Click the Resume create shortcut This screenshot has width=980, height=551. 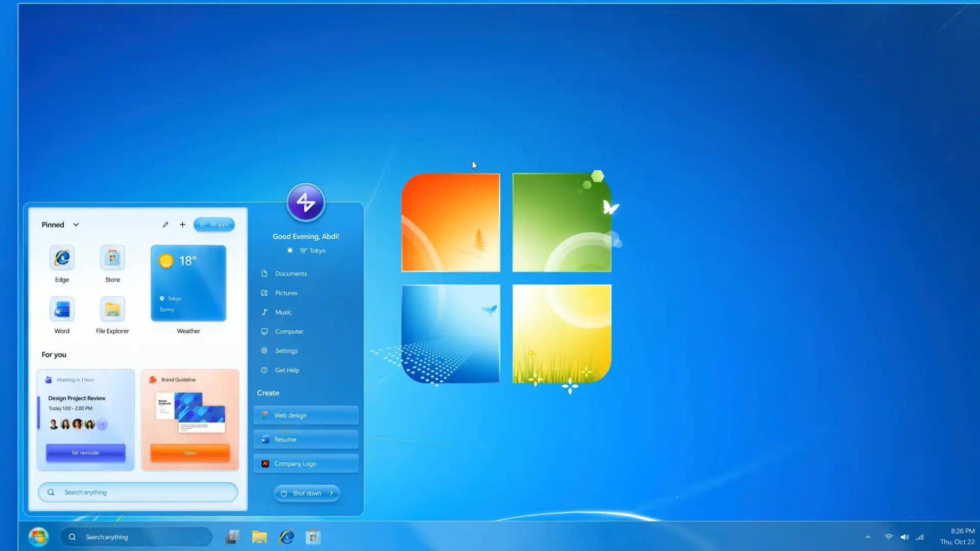point(306,439)
